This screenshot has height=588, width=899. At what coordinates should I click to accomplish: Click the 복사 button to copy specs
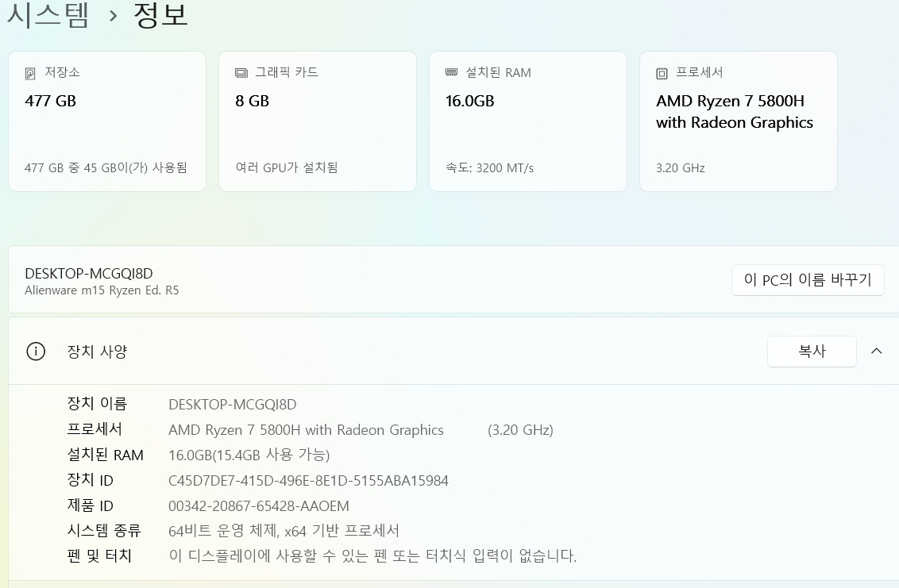click(812, 351)
